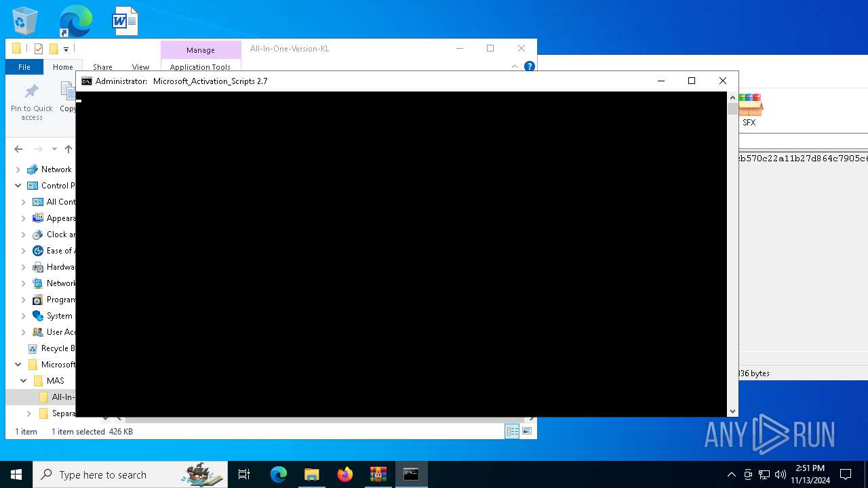Screen dimensions: 868x488
Task: Click the New folder quick access icon
Action: (x=54, y=49)
